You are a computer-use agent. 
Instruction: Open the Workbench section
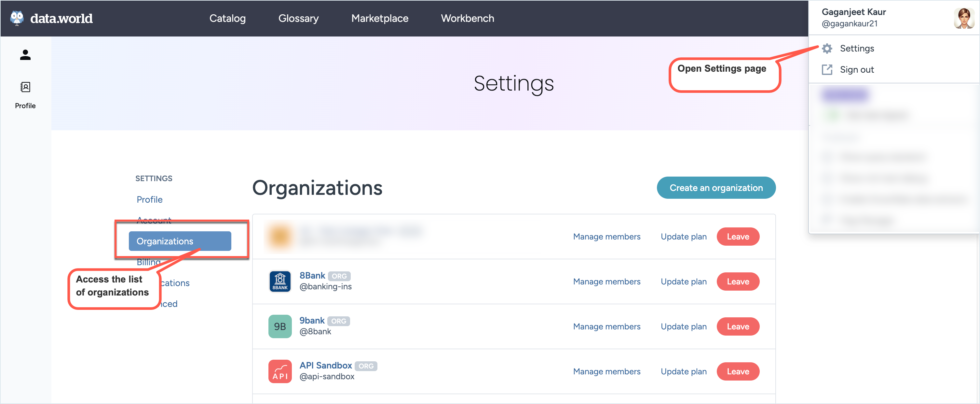tap(467, 18)
